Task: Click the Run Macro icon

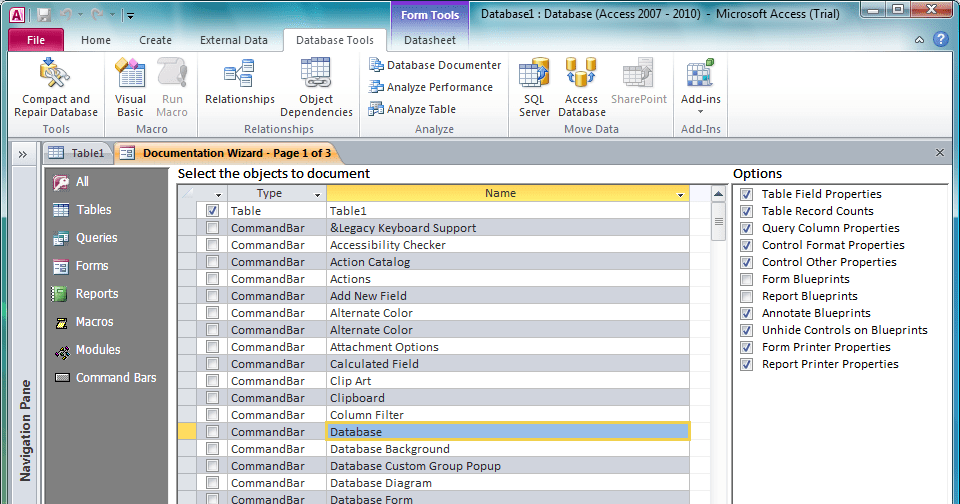Action: click(x=172, y=72)
